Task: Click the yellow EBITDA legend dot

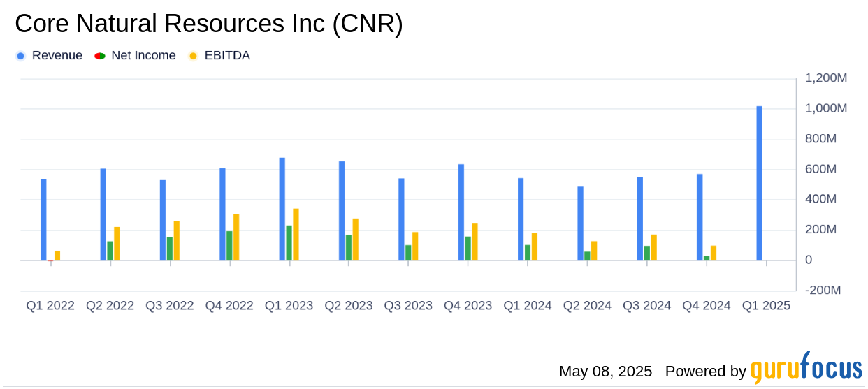Action: pos(194,56)
